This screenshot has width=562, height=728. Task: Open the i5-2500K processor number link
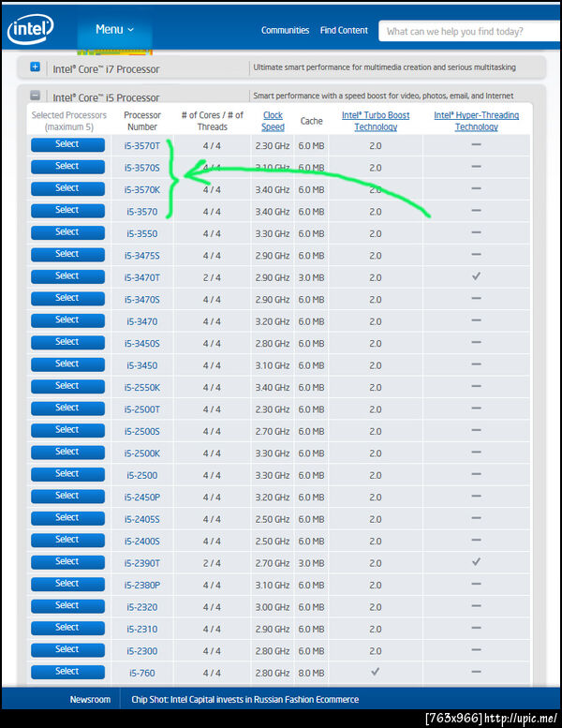pos(142,453)
